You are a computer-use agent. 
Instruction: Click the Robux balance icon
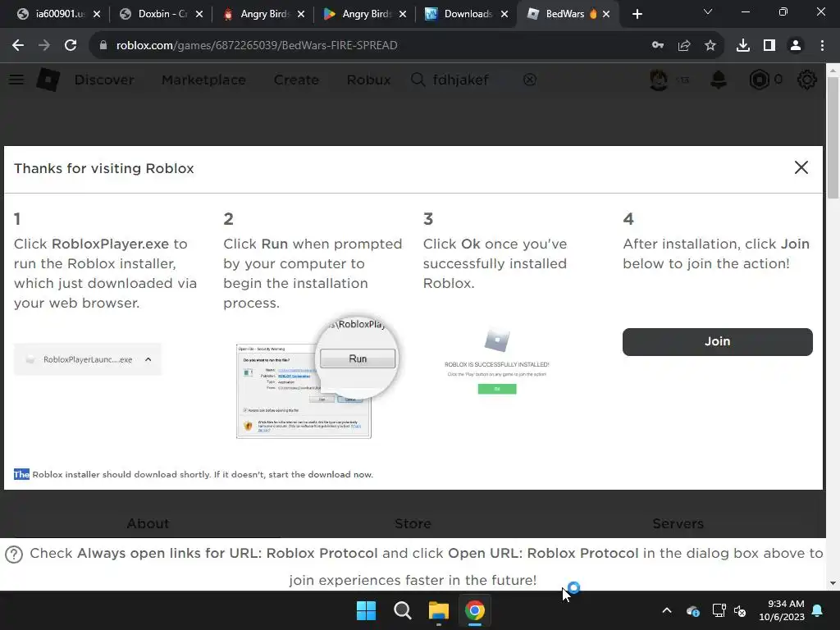[x=759, y=80]
